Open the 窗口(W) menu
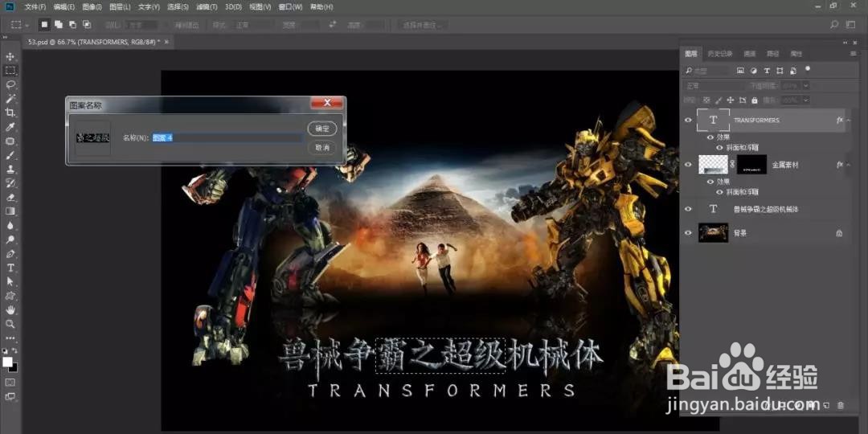 pyautogui.click(x=291, y=7)
